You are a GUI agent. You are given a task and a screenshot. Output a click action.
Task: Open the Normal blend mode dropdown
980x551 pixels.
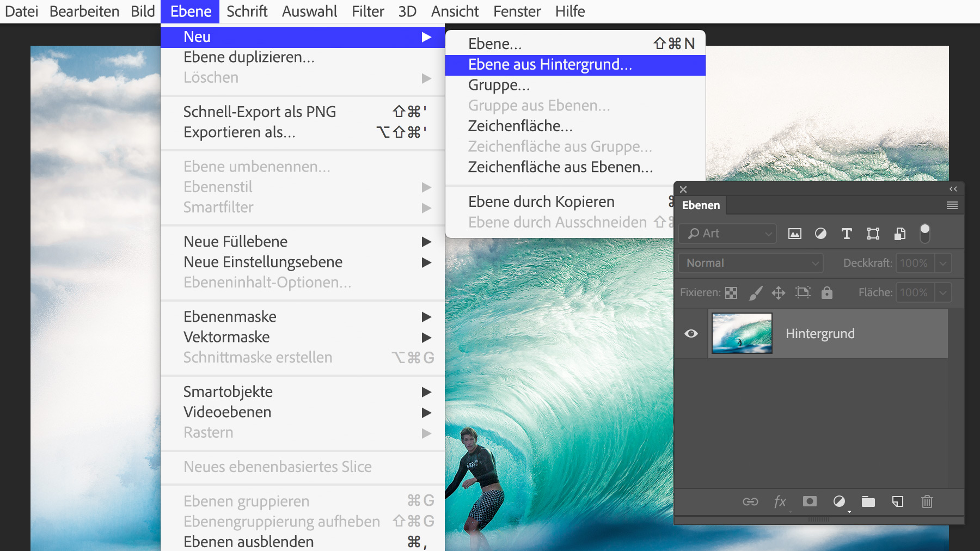(x=751, y=263)
